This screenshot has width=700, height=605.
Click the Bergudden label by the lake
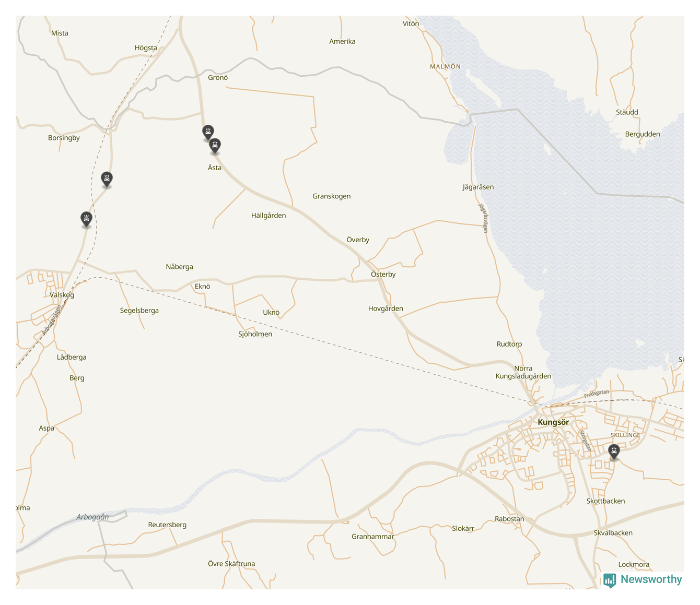[642, 134]
